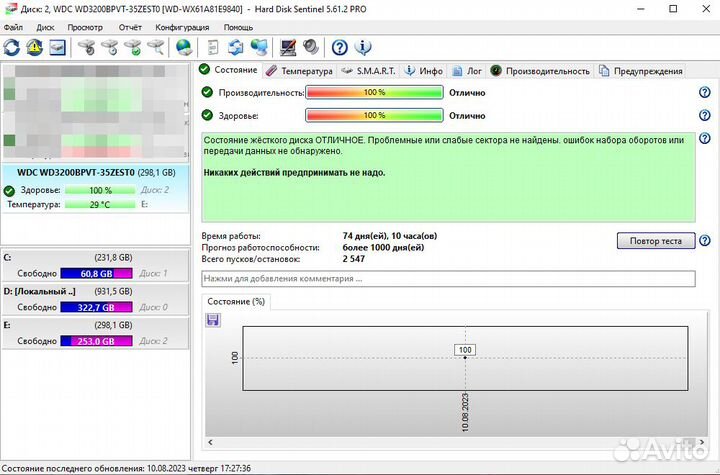The image size is (720, 475).
Task: Click the sidebar Здоровье 100 % green bar
Action: (100, 190)
